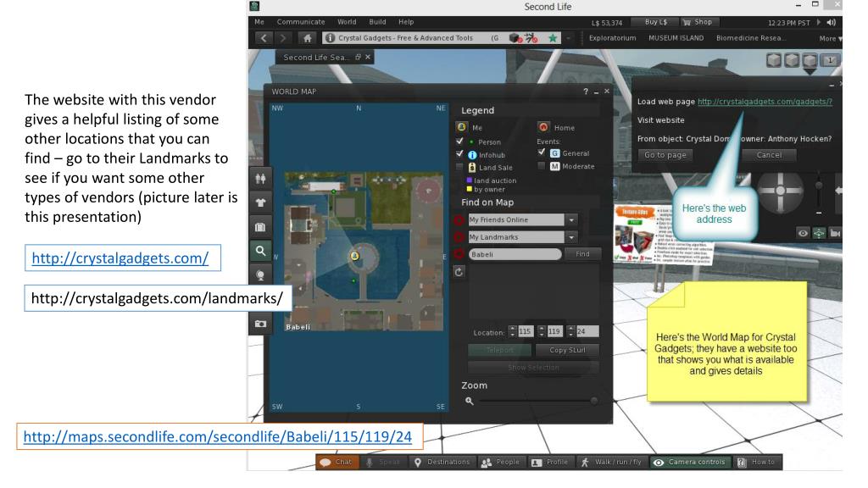The height and width of the screenshot is (488, 868).
Task: Expand the My Friends Online dropdown
Action: click(x=571, y=219)
